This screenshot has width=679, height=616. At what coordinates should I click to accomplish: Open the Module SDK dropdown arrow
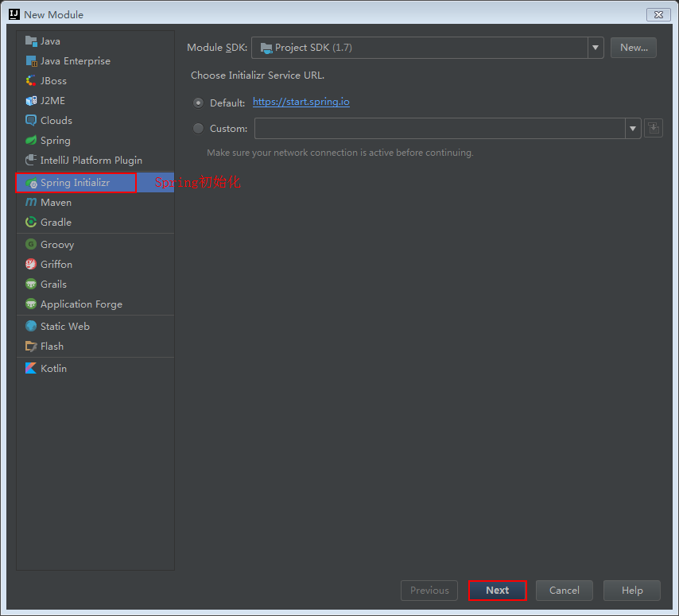click(x=596, y=48)
